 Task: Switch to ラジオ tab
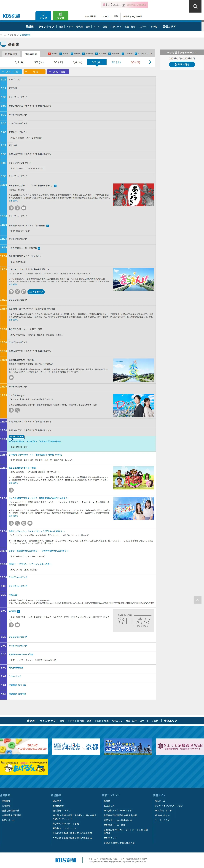pos(61,16)
